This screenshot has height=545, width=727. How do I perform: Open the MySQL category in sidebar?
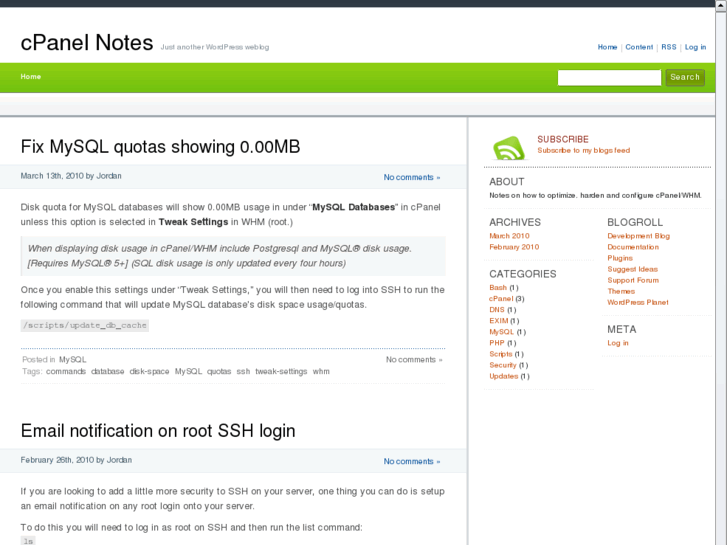point(501,332)
